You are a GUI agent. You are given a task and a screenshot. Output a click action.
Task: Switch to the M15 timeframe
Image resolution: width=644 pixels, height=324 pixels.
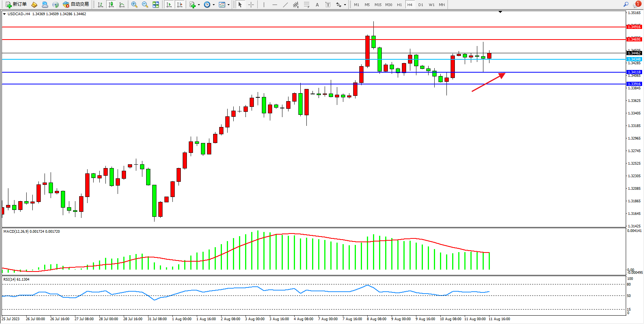(378, 5)
